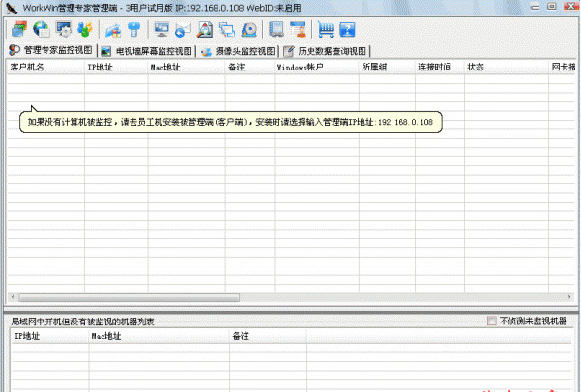The height and width of the screenshot is (392, 581).
Task: Click 备注 header in unmonitored machine list
Action: pyautogui.click(x=268, y=336)
